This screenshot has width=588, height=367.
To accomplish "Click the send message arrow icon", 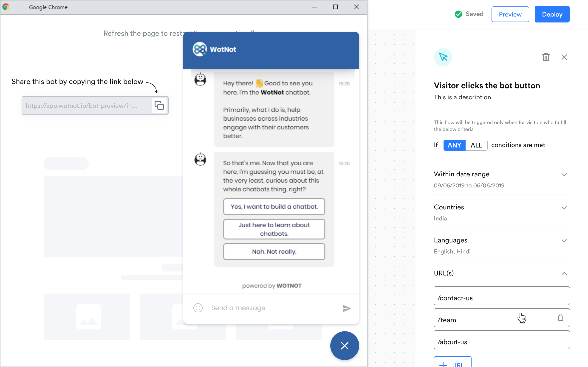I will click(x=346, y=308).
